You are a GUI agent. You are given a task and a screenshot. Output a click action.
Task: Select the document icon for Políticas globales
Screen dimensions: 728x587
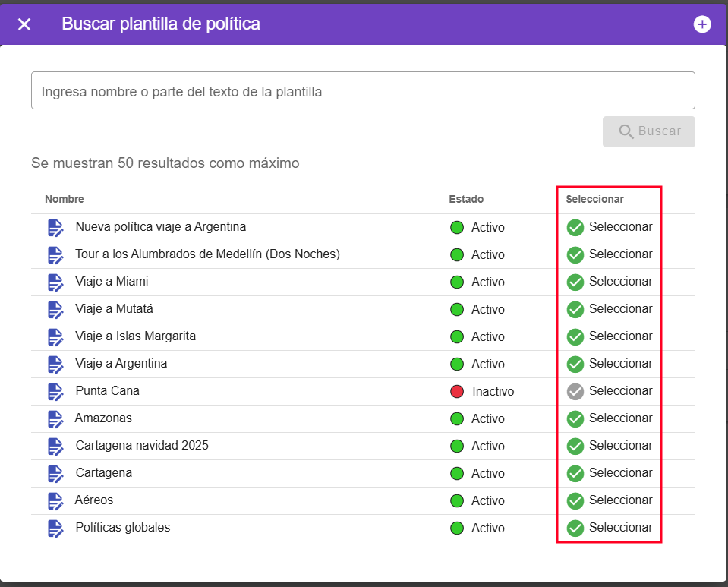55,528
